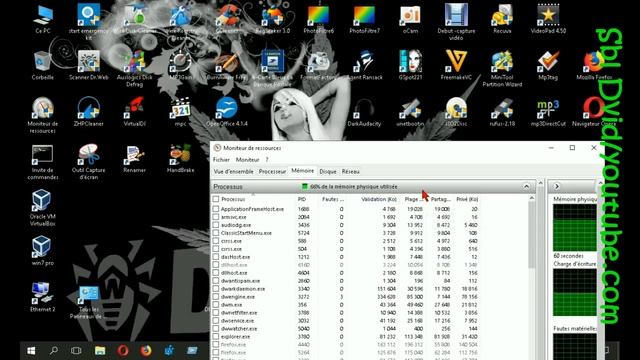Viewport: 640px width, 360px height.
Task: Check the armsvc.exe process box
Action: (x=216, y=217)
